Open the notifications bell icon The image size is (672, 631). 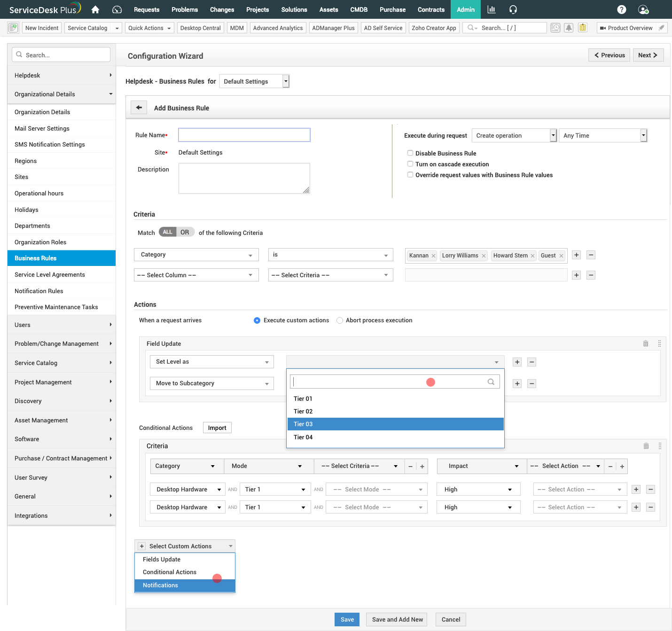(569, 28)
